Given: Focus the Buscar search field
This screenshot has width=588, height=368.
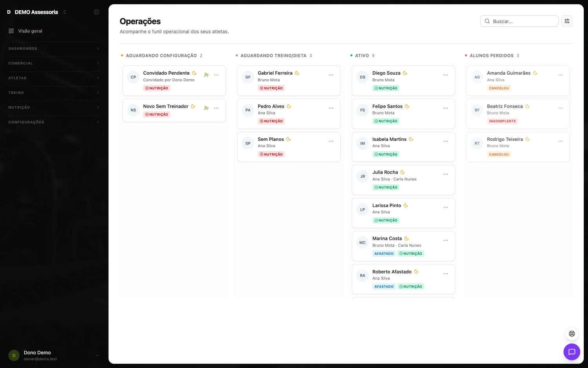Looking at the screenshot, I should tap(519, 21).
